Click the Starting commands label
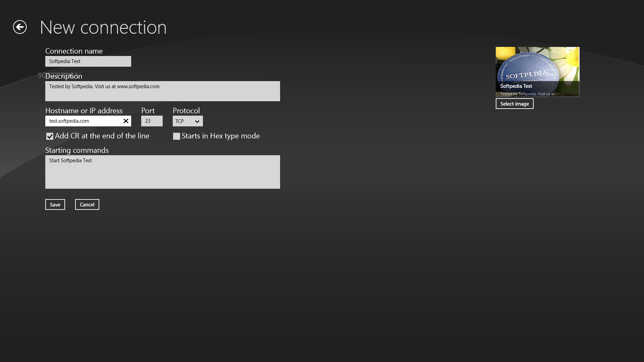This screenshot has height=362, width=644. [77, 150]
